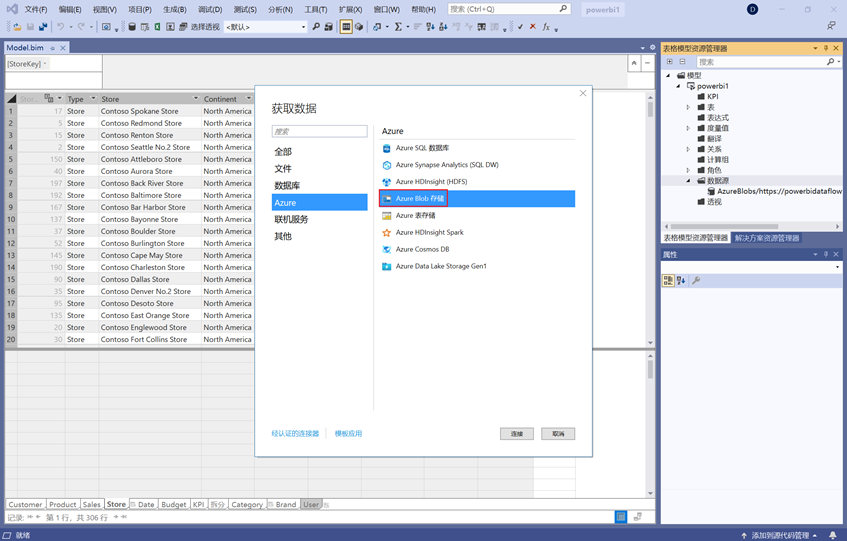This screenshot has height=541, width=847.
Task: Expand the 度量值 folder node
Action: (x=688, y=128)
